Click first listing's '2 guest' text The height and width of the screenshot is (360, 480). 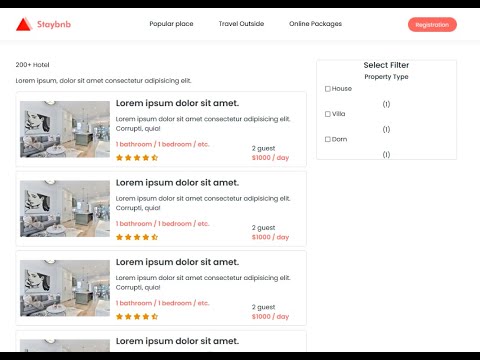263,148
